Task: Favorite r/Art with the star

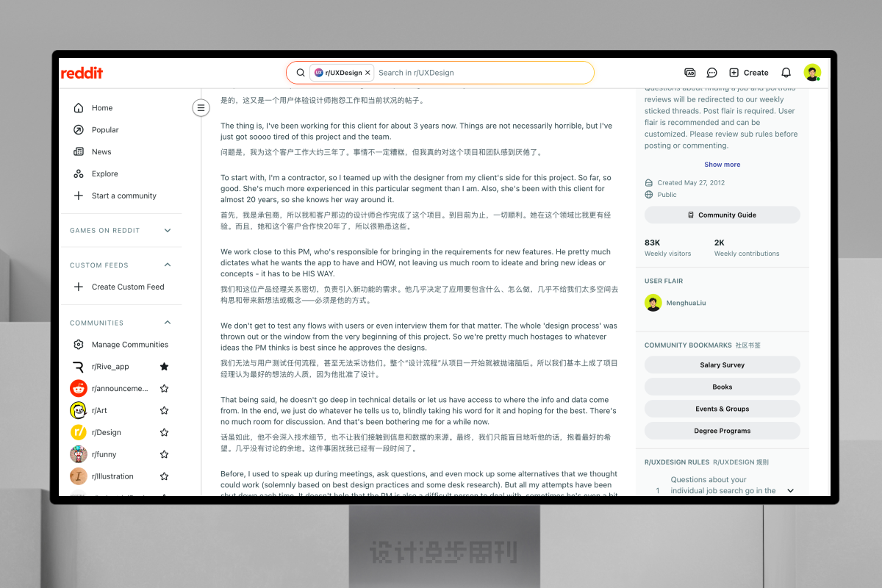Action: tap(165, 411)
